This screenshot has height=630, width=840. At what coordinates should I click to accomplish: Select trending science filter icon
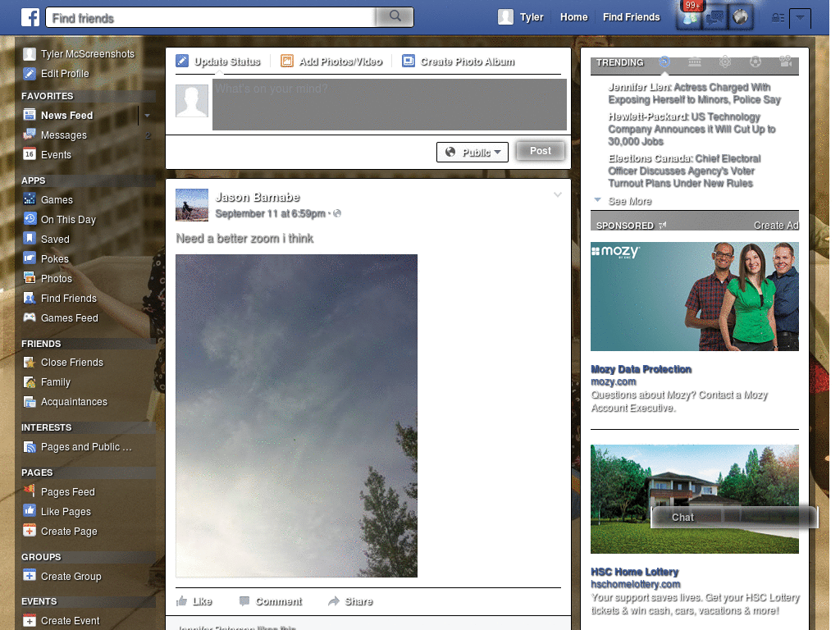(x=725, y=62)
